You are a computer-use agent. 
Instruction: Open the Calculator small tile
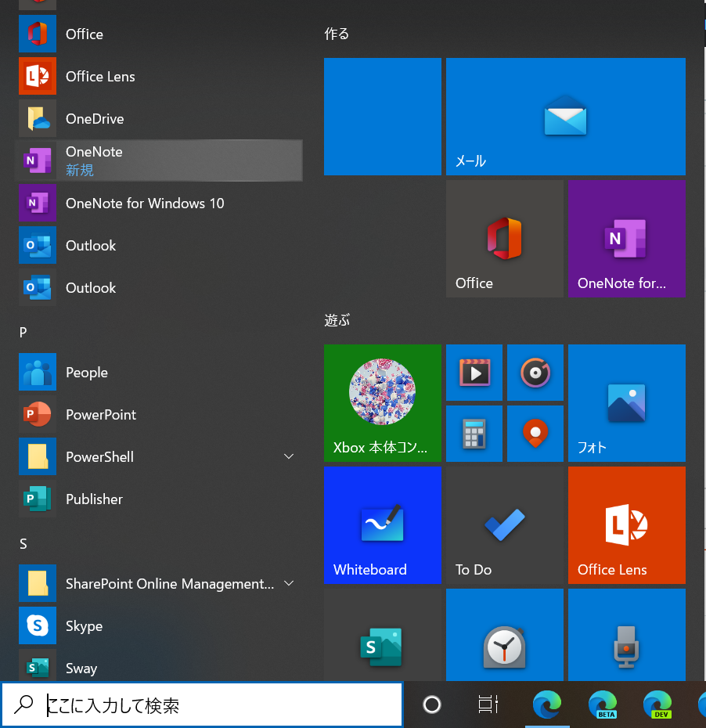[x=474, y=434]
